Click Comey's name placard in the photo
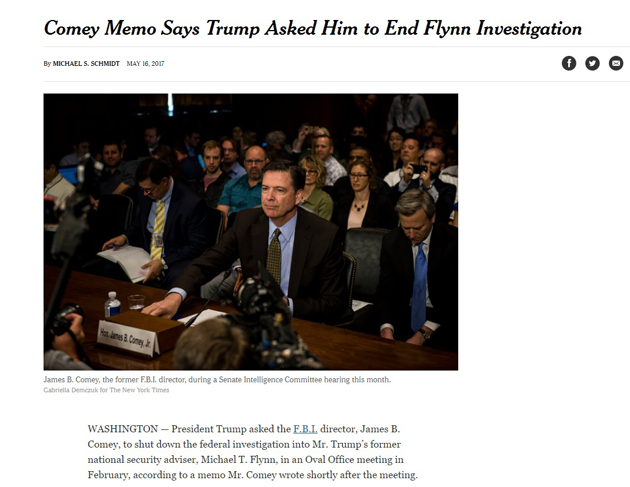The height and width of the screenshot is (487, 630). pyautogui.click(x=127, y=337)
